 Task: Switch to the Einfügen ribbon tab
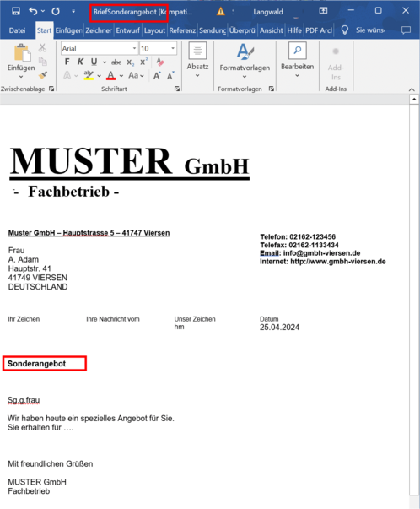[x=68, y=30]
